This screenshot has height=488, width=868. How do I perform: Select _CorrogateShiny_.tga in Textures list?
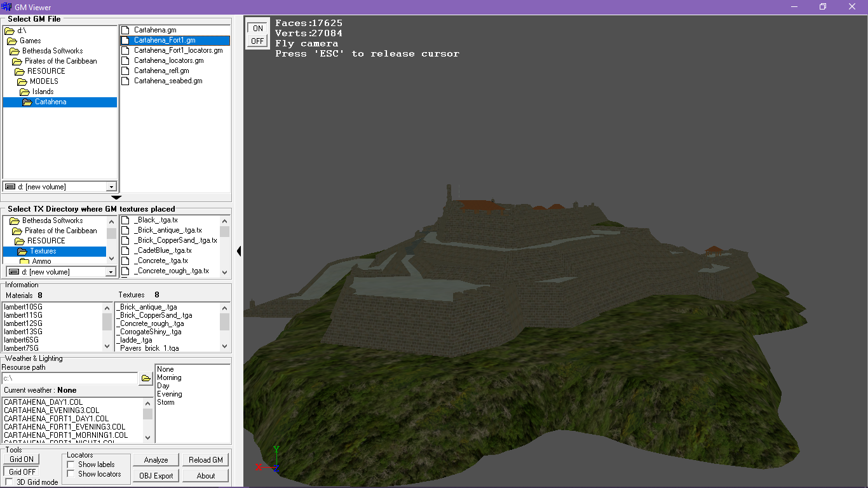tap(149, 332)
